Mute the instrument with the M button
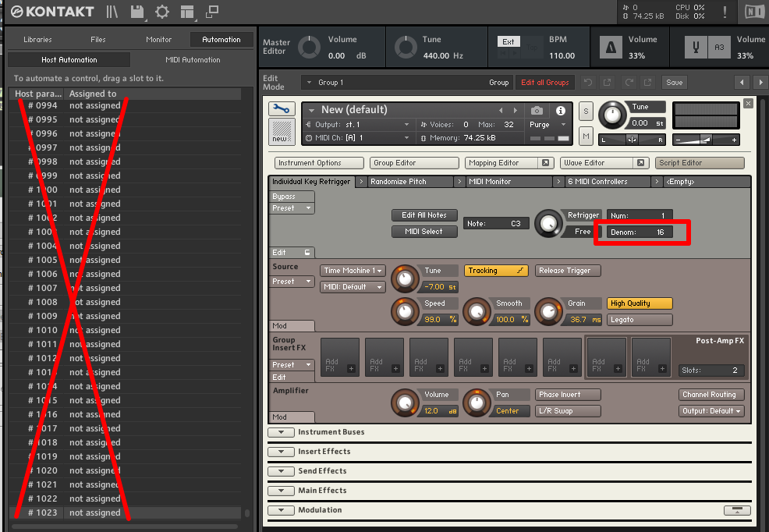Viewport: 769px width, 532px height. point(586,136)
